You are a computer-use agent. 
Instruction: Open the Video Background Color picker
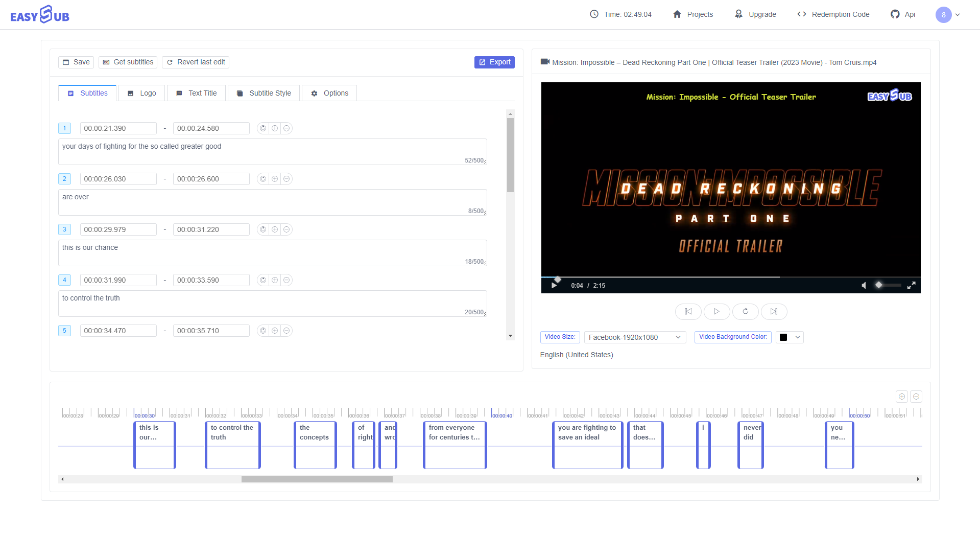tap(790, 337)
